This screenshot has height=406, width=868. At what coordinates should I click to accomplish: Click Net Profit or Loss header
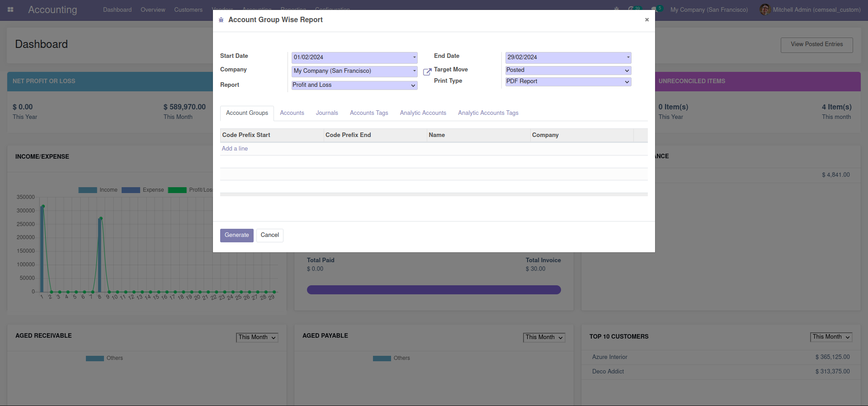pyautogui.click(x=44, y=81)
